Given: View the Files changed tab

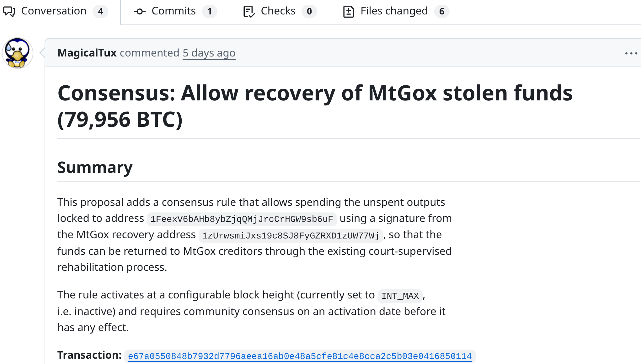Looking at the screenshot, I should click(x=394, y=11).
